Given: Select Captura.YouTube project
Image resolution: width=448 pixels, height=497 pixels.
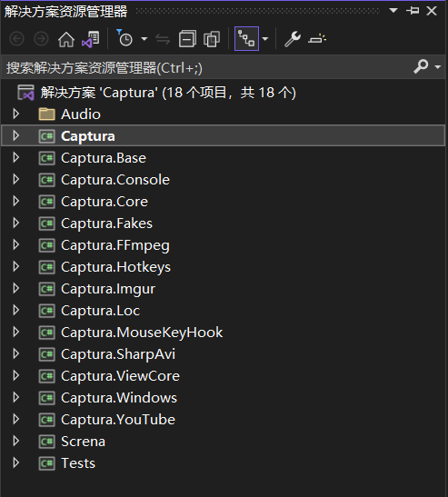Looking at the screenshot, I should point(118,420).
